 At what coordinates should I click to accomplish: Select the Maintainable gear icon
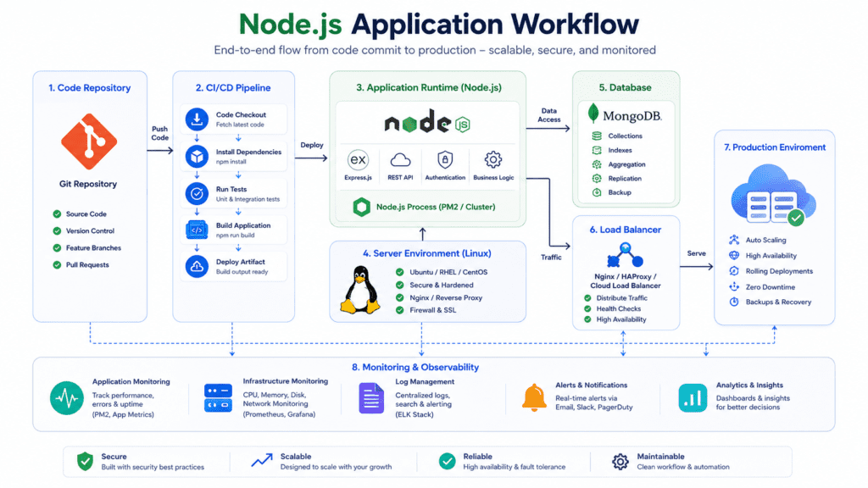620,462
